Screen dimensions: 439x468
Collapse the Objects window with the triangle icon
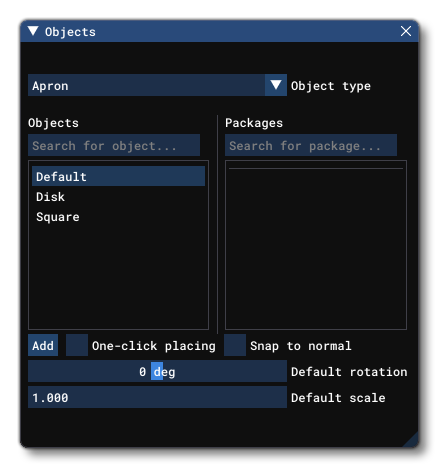33,31
